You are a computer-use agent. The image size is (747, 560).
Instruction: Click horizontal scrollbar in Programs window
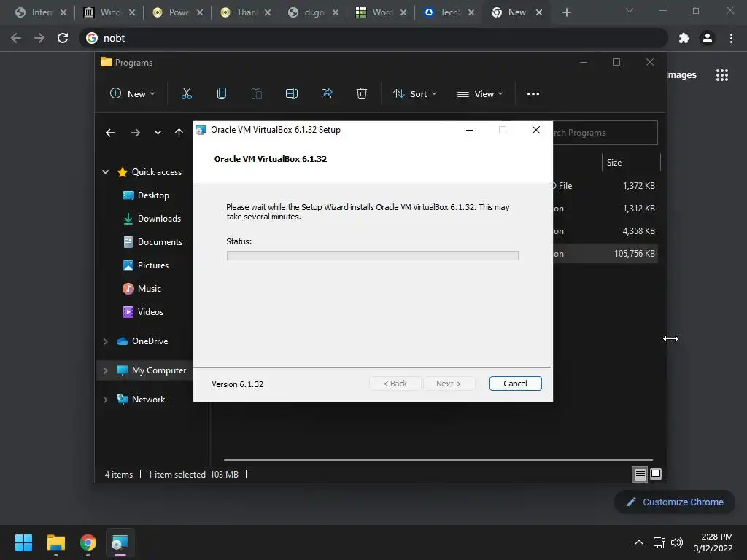click(438, 460)
